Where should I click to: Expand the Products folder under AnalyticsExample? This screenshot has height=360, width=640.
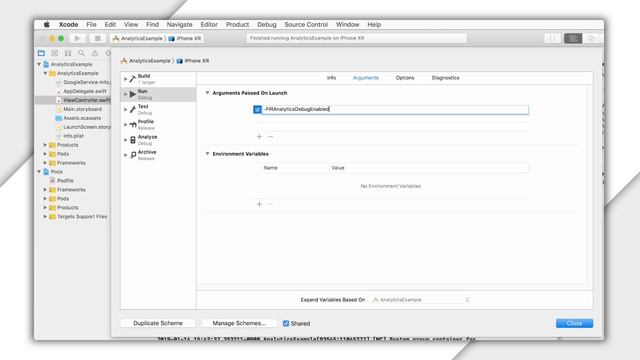click(45, 145)
